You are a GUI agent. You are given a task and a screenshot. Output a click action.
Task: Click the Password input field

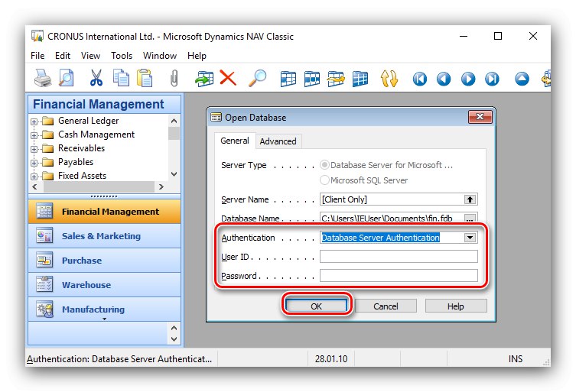tap(399, 275)
